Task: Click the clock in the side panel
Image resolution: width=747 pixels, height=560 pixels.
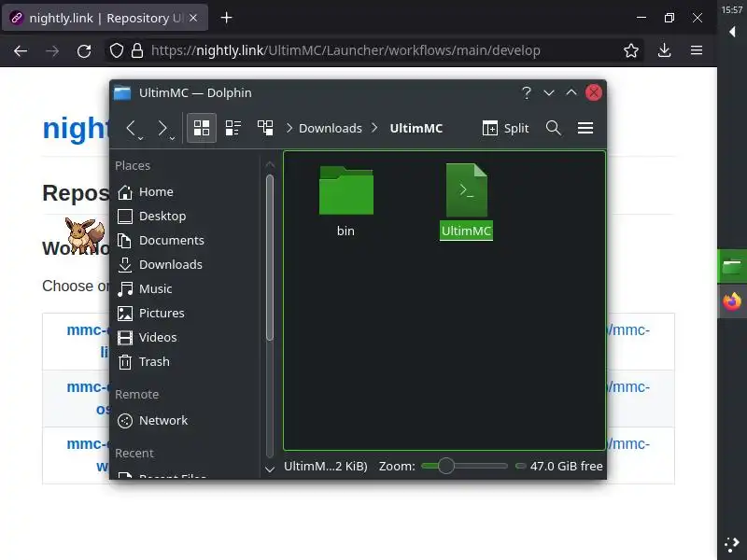Action: click(732, 9)
